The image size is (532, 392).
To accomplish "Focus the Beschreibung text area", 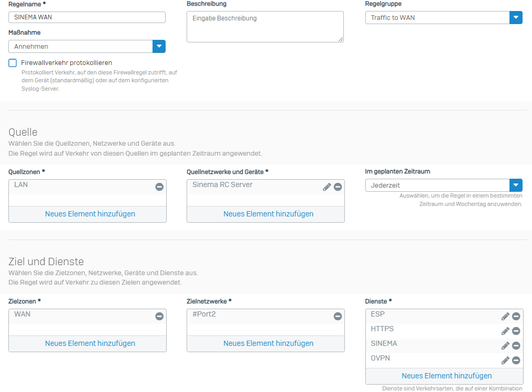I will pyautogui.click(x=265, y=26).
